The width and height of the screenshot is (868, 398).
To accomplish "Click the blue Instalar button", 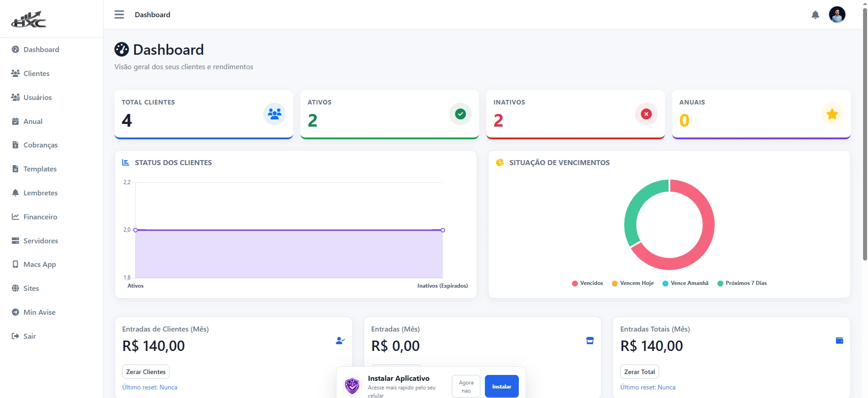I will [502, 386].
